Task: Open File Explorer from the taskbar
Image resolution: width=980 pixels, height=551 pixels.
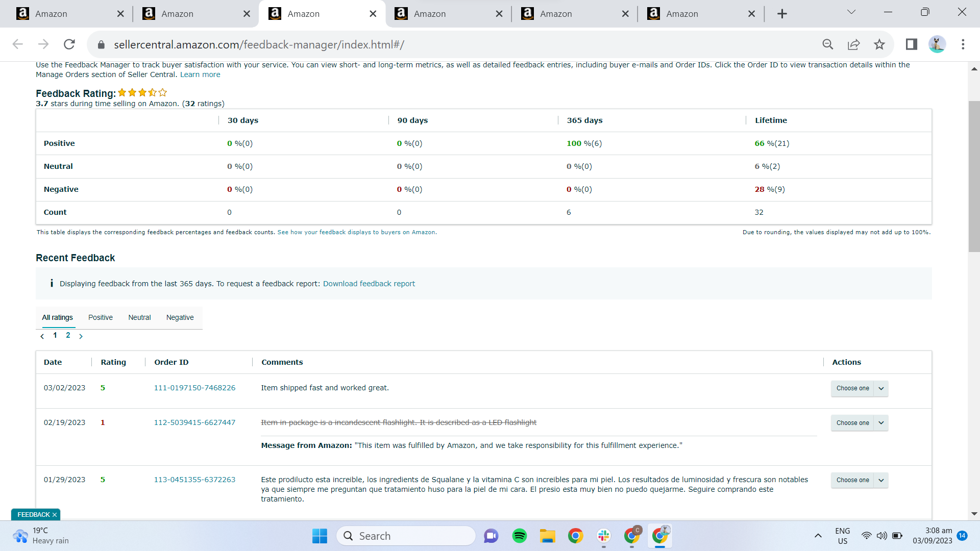Action: click(548, 536)
